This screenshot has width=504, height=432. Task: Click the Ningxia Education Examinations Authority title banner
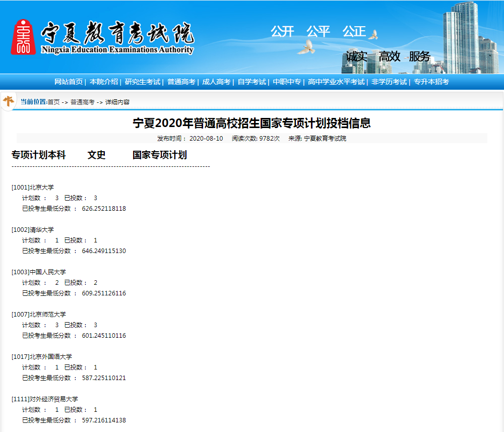117,37
